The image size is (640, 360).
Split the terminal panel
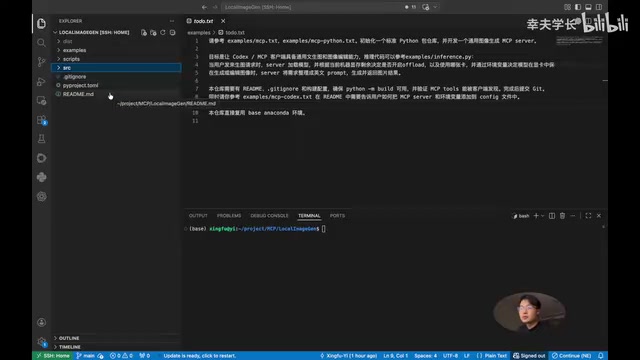pyautogui.click(x=552, y=216)
